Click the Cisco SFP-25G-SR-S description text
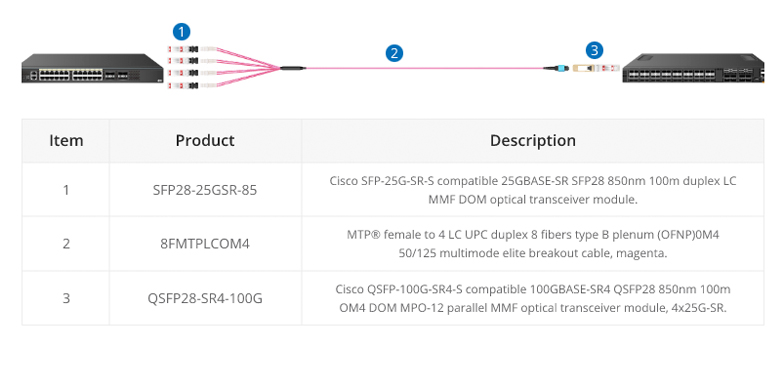Screen dimensions: 780x368 click(x=533, y=190)
